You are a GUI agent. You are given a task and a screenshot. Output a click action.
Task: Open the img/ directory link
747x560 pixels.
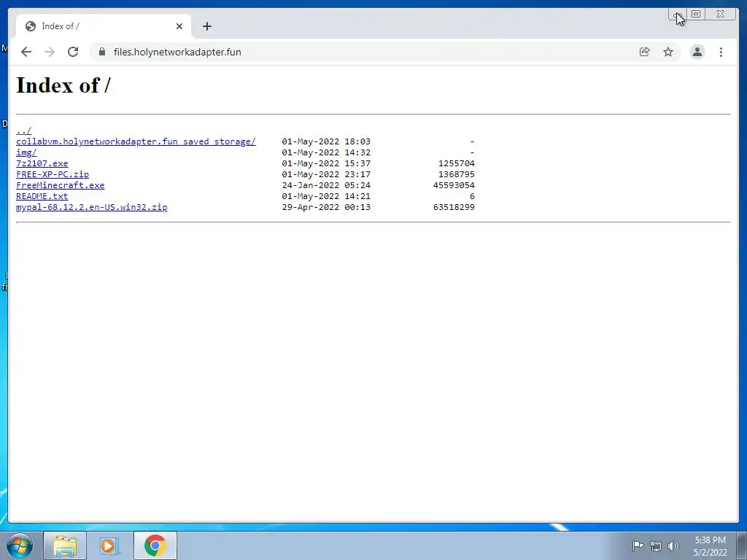26,152
